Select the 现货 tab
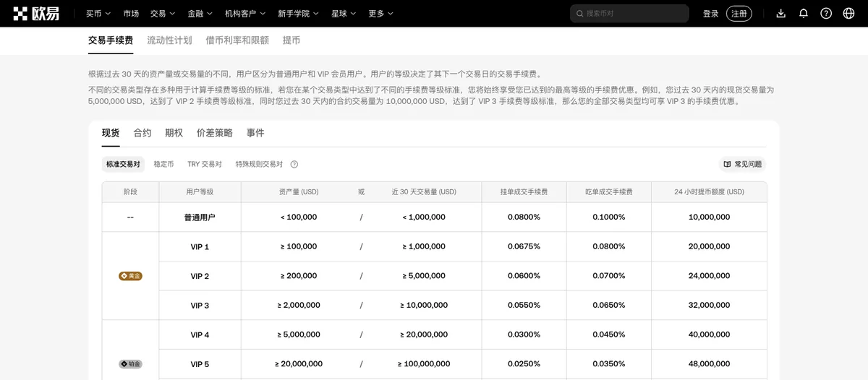The image size is (868, 380). coord(111,133)
